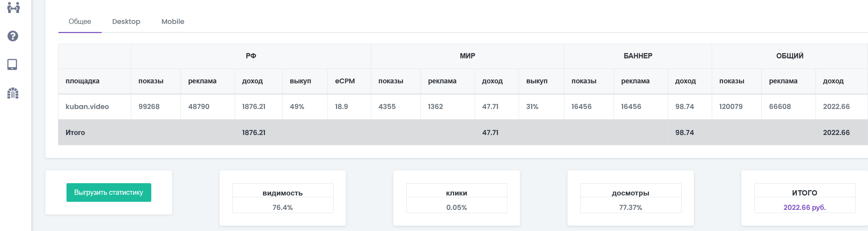Viewport: 868px width, 231px height.
Task: Click the eCPM column header
Action: click(345, 81)
